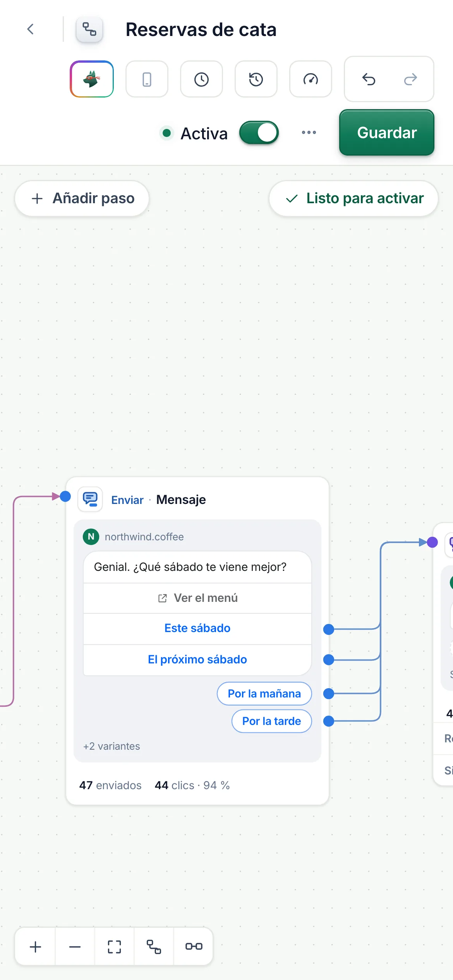The image size is (453, 980).
Task: Turn off the Activa toggle
Action: pos(259,133)
